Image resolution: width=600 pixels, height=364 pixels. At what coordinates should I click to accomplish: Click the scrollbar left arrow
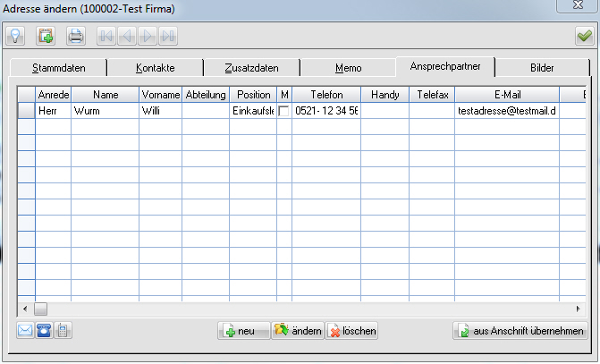click(25, 309)
